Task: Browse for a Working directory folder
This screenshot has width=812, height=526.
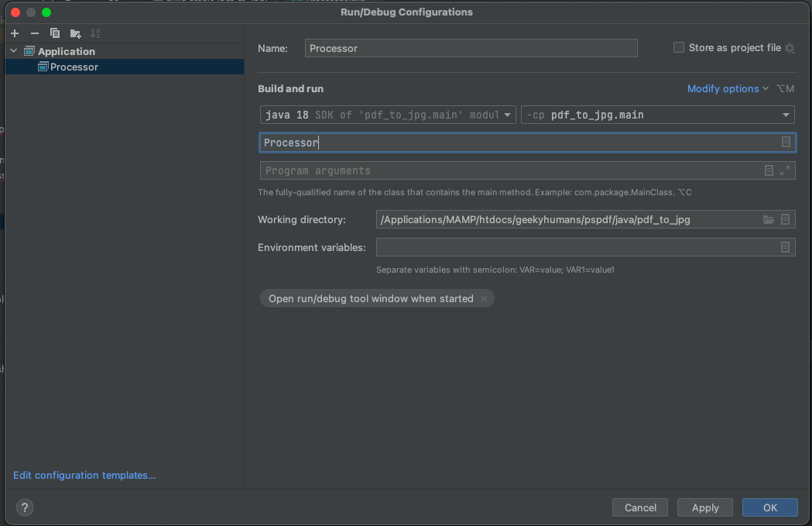Action: 769,219
